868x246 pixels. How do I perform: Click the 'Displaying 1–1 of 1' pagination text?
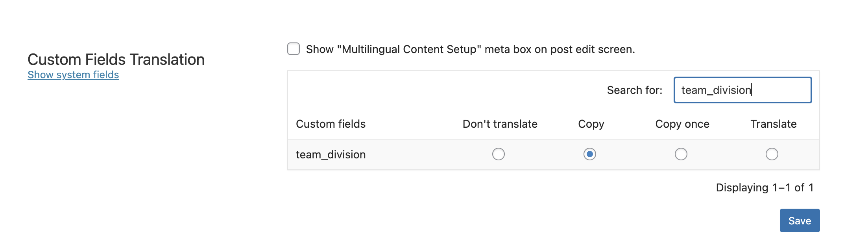pos(765,188)
